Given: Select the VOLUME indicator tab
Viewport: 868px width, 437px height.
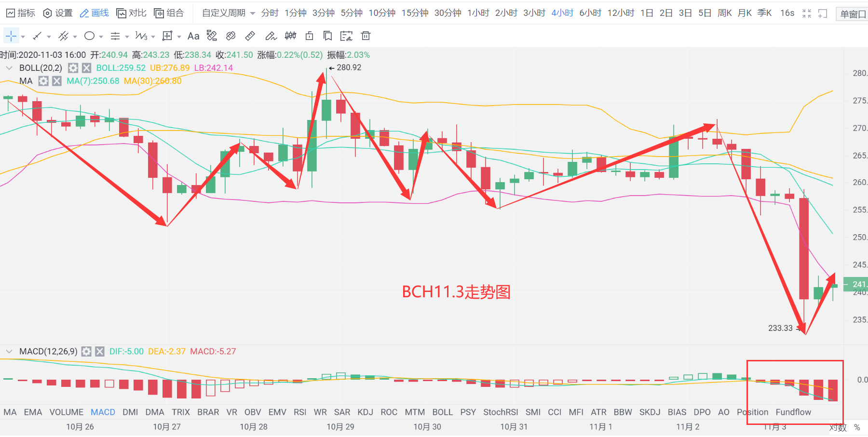Looking at the screenshot, I should (67, 412).
